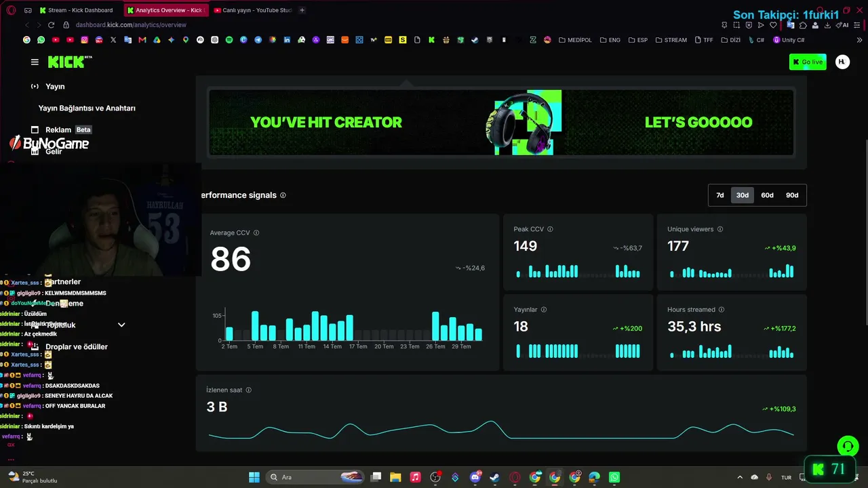The height and width of the screenshot is (488, 868).
Task: Open the green support chat bubble
Action: 847,446
